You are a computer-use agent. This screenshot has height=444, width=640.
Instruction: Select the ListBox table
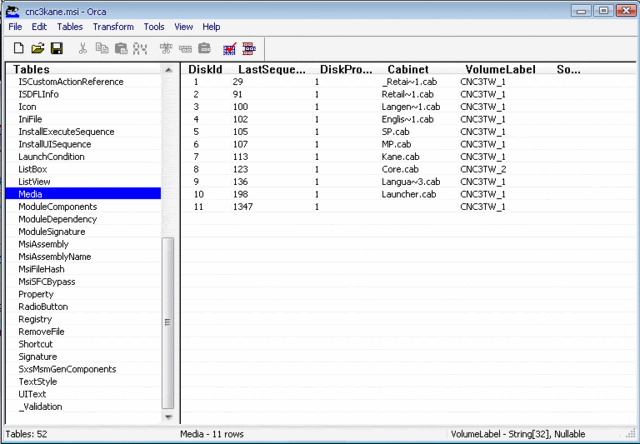(x=33, y=169)
